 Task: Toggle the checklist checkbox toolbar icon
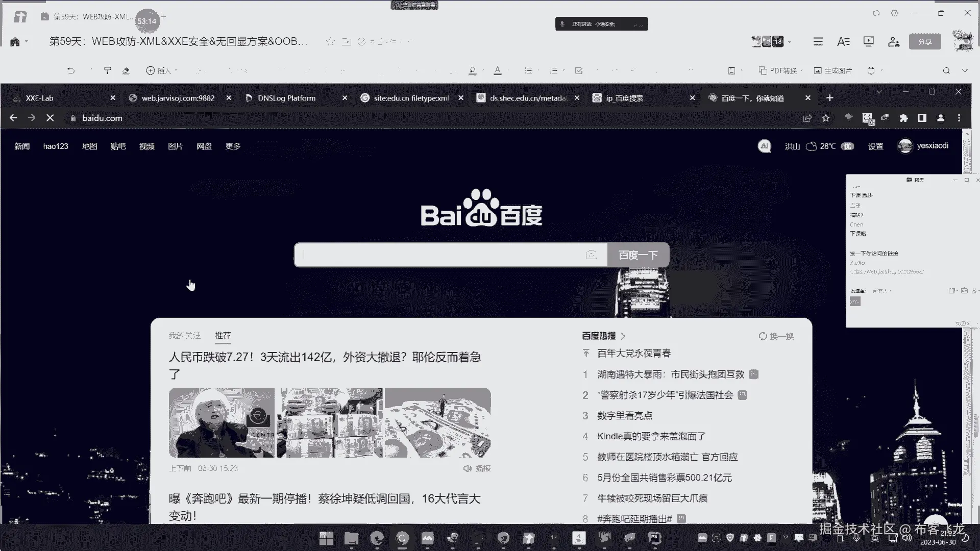pos(579,71)
